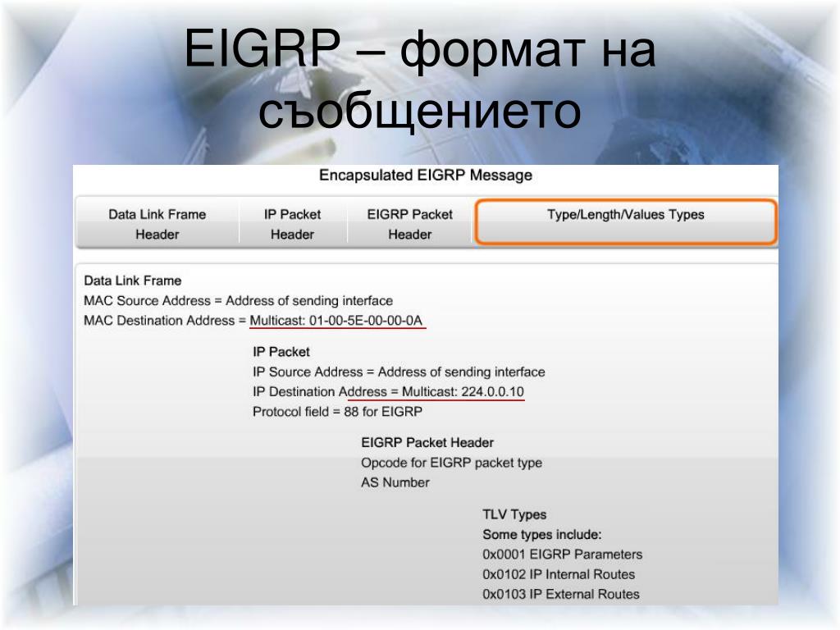840x630 pixels.
Task: Click the underlined "Multicast: 224.0.0.10" address
Action: tap(463, 391)
